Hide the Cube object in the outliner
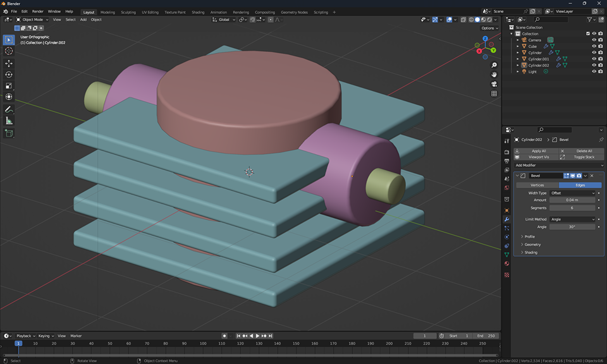Screen dimensions: 607x364 point(594,46)
